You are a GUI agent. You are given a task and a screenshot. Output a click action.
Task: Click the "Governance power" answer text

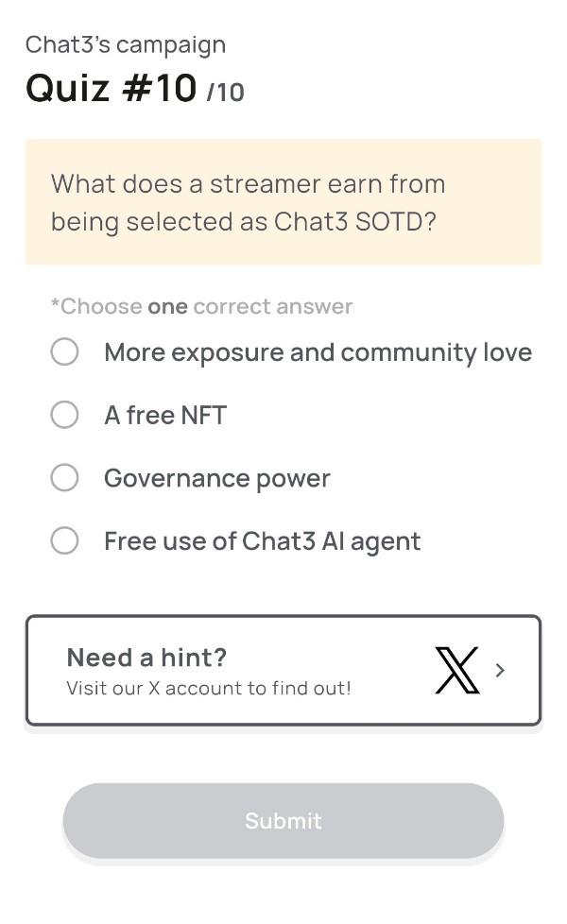coord(217,478)
